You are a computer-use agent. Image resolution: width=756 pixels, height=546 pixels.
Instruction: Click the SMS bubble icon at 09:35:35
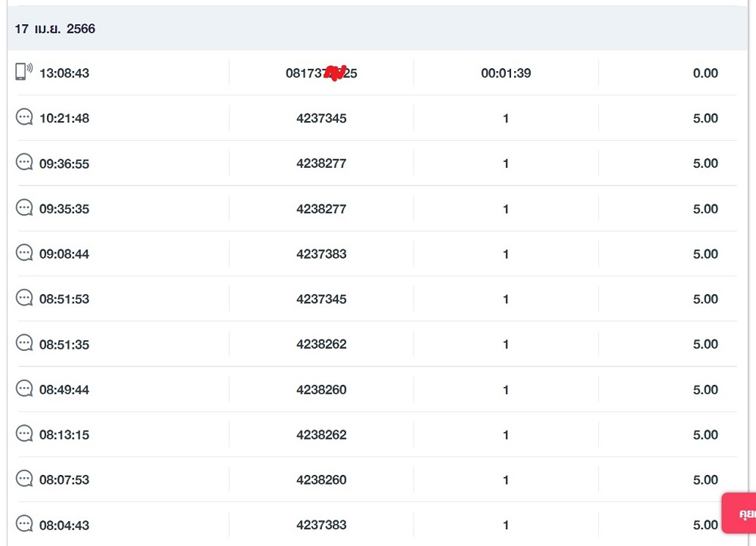click(25, 208)
